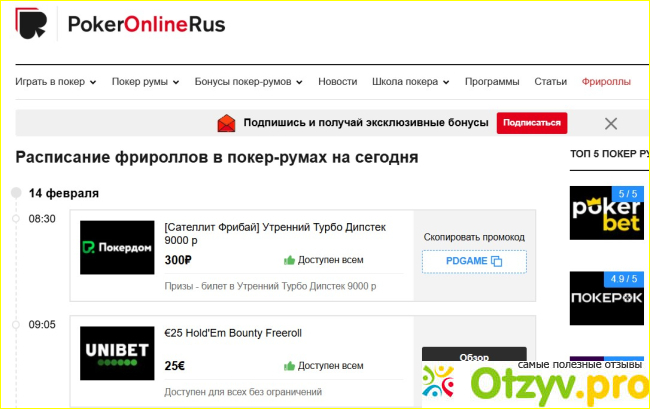The width and height of the screenshot is (650, 409).
Task: Click the timeline marker at 08:30
Action: 16,218
